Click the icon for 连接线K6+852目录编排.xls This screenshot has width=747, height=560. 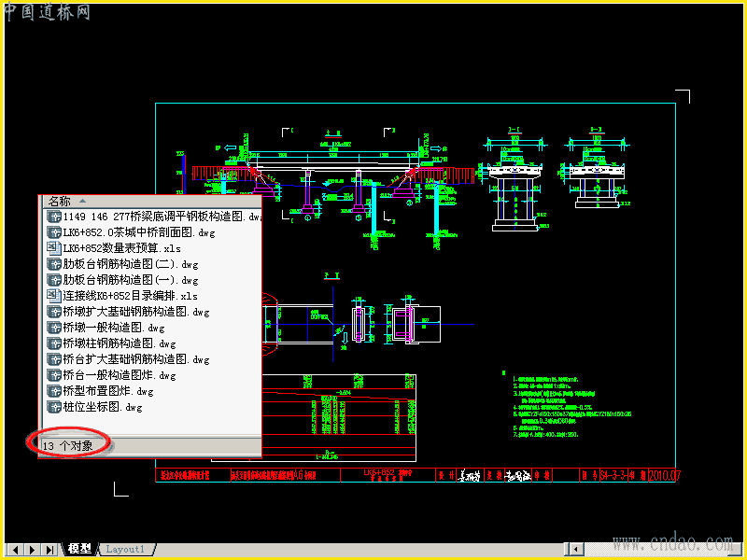coord(54,296)
